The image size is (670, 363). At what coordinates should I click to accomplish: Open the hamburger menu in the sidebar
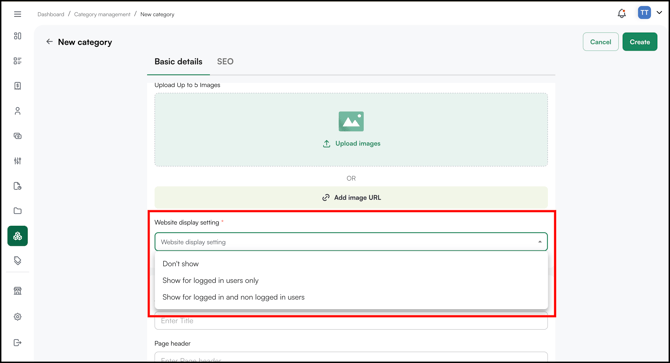pyautogui.click(x=18, y=14)
